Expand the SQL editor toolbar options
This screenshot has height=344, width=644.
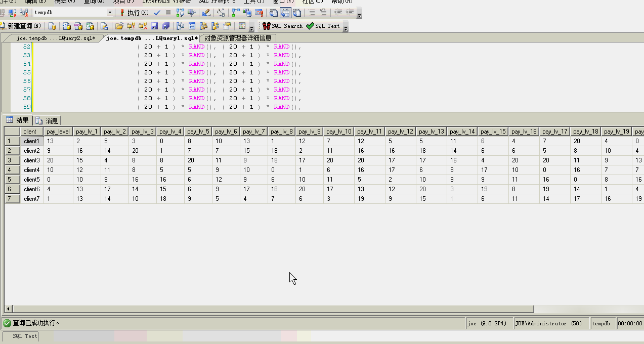tap(359, 15)
